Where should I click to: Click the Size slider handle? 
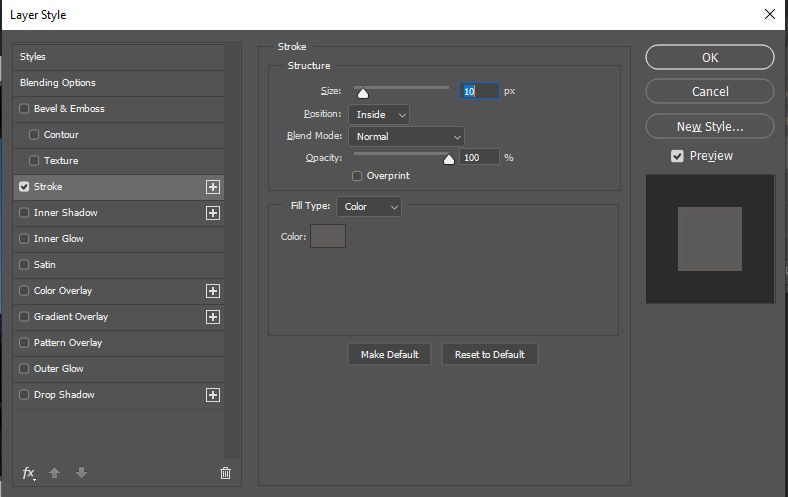click(363, 93)
